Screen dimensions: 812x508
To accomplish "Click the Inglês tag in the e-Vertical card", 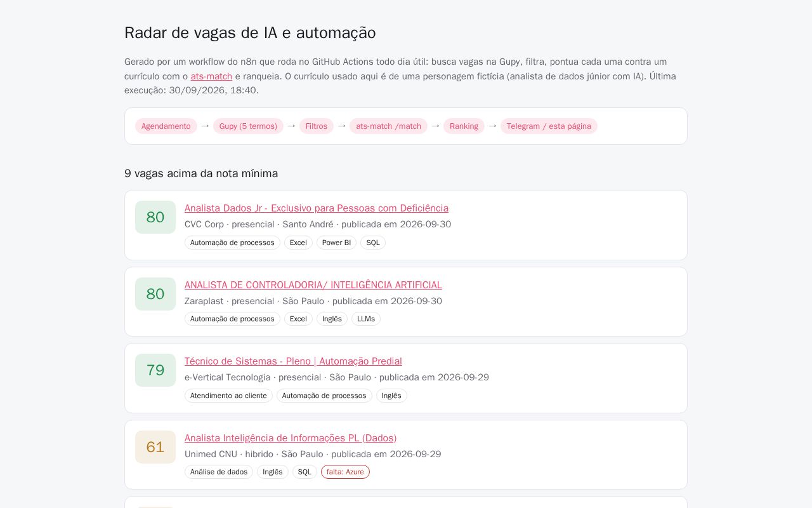I will click(x=391, y=396).
